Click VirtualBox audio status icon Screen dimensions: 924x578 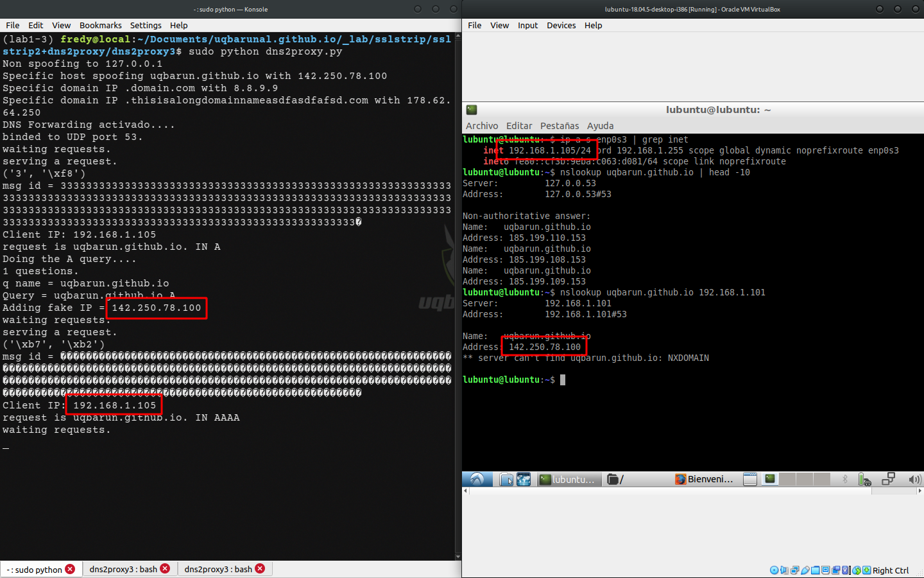coord(784,570)
